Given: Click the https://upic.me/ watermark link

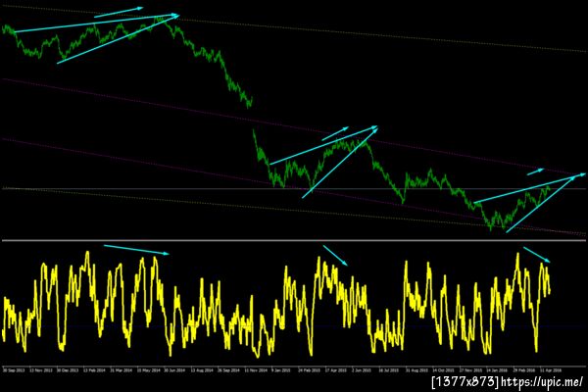Looking at the screenshot, I should 542,382.
